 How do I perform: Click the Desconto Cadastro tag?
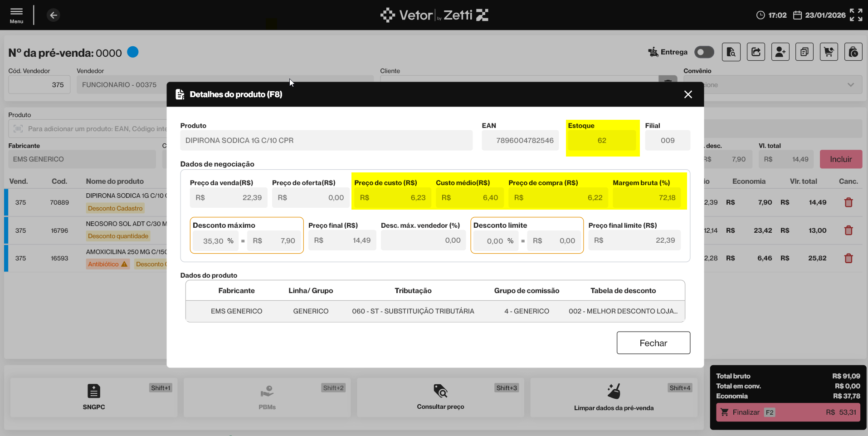coord(115,208)
